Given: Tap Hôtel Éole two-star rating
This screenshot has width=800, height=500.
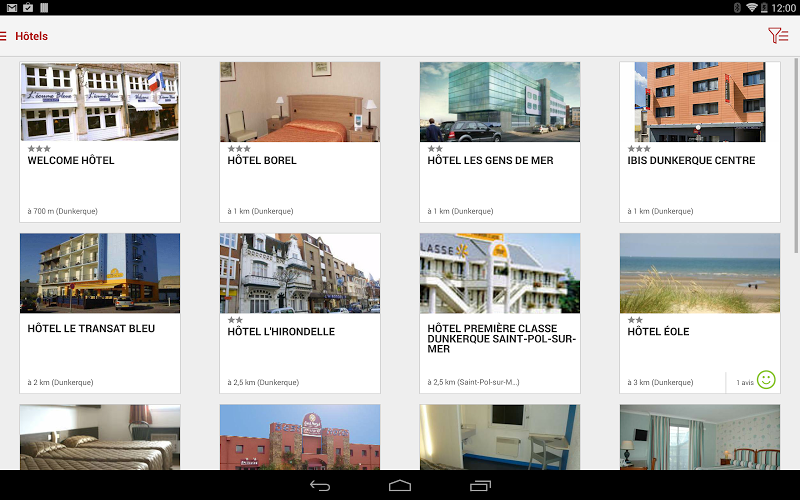Looking at the screenshot, I should point(635,320).
